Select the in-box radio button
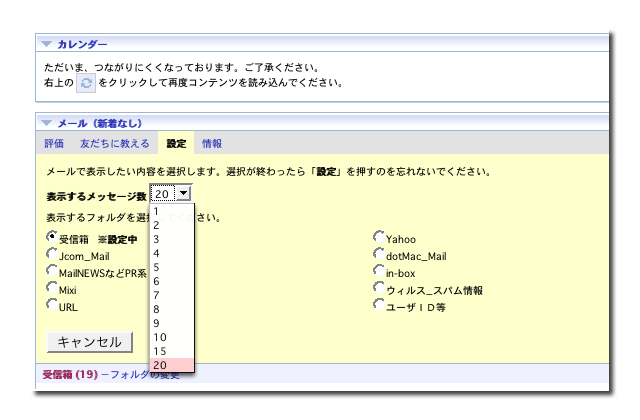This screenshot has height=420, width=640. (x=379, y=271)
